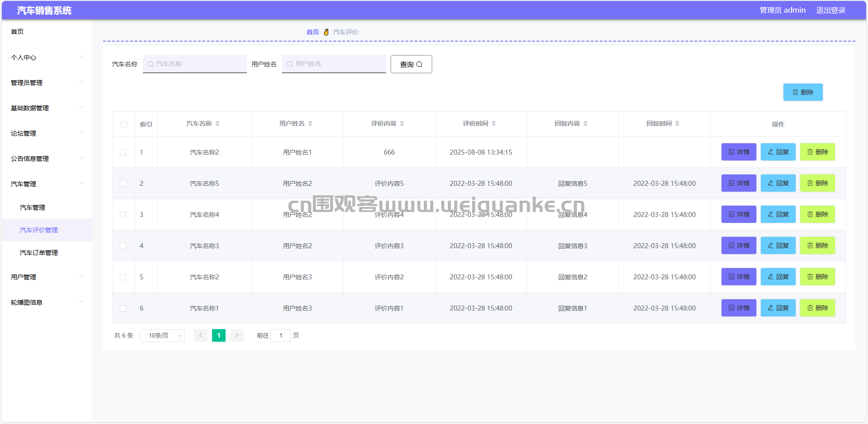Click the sort icon on 评价内容 column
This screenshot has width=868, height=424.
pyautogui.click(x=402, y=124)
